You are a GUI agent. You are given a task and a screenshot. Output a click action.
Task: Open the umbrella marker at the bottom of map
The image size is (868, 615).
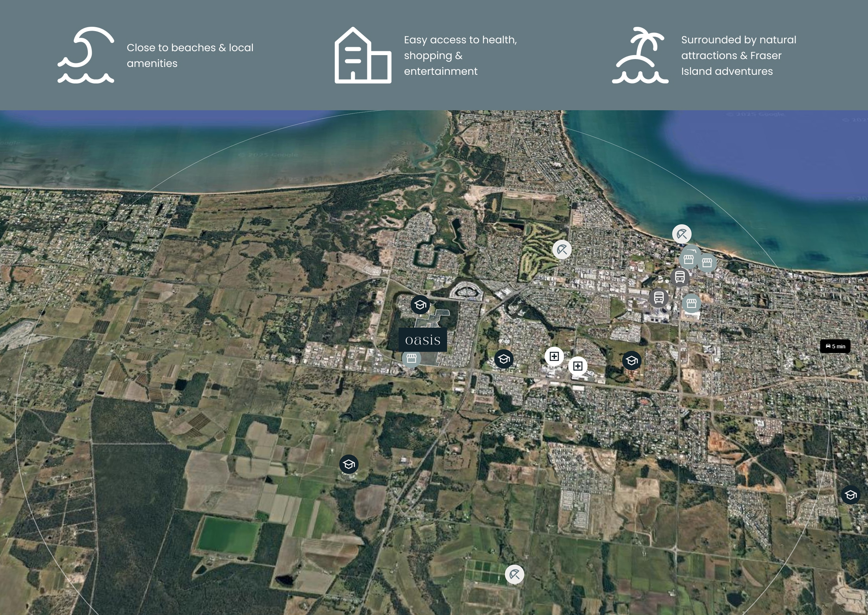514,574
